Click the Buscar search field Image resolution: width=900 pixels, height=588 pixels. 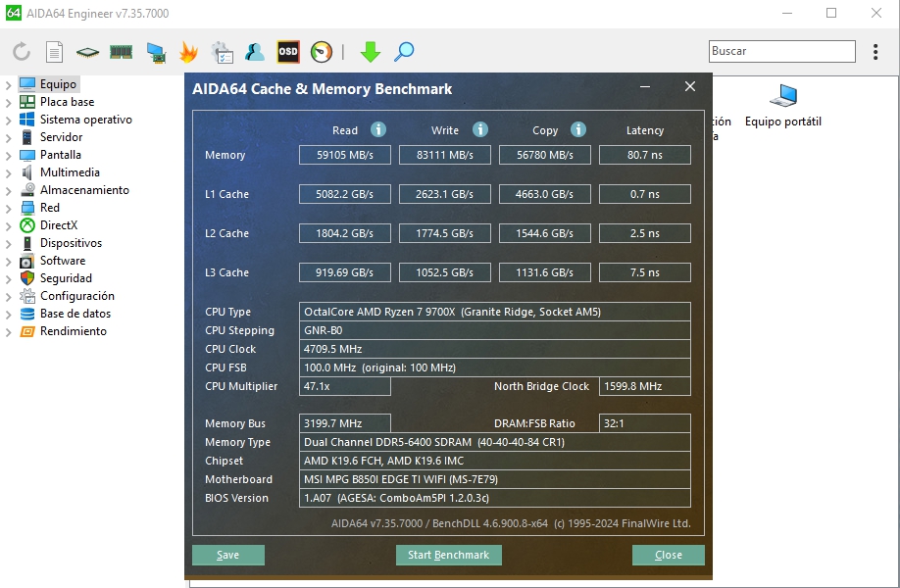click(781, 51)
